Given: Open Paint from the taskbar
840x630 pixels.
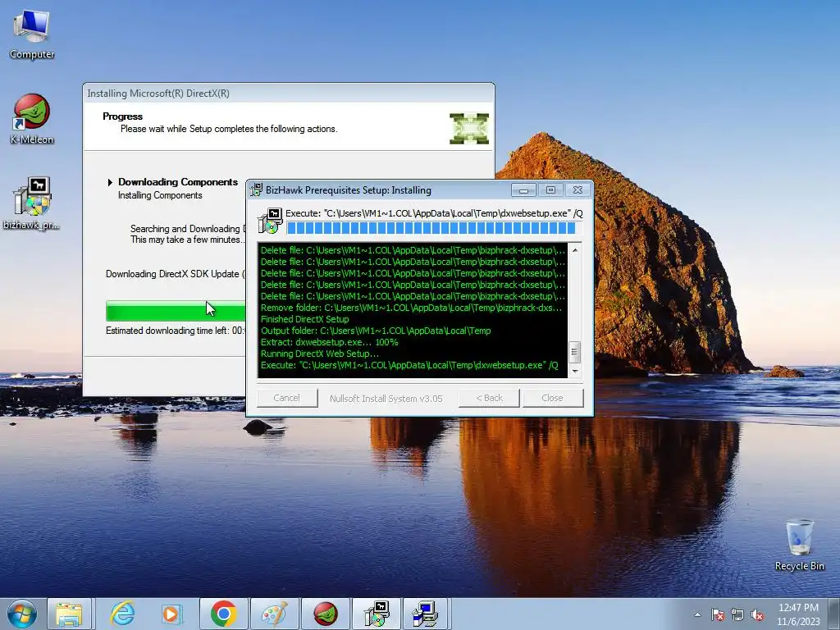Looking at the screenshot, I should pos(274,614).
